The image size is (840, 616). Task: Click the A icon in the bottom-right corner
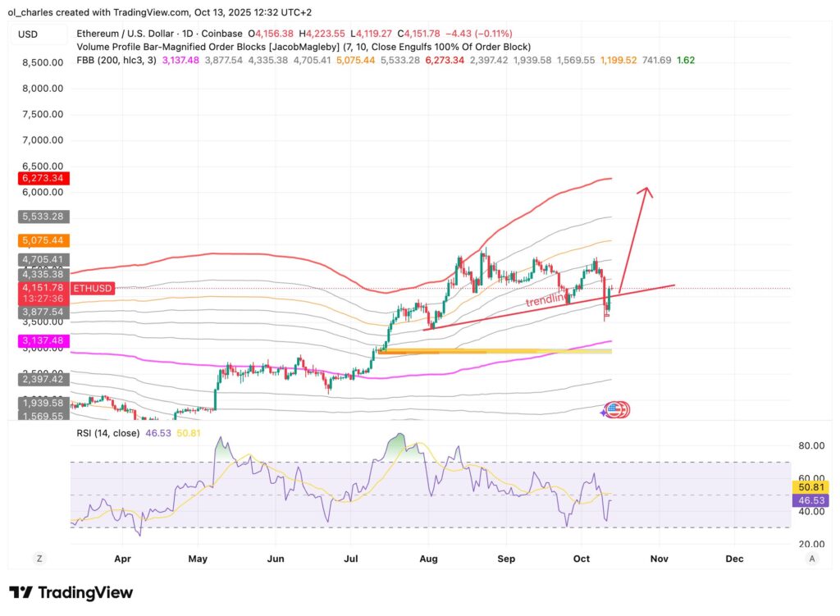pos(810,558)
